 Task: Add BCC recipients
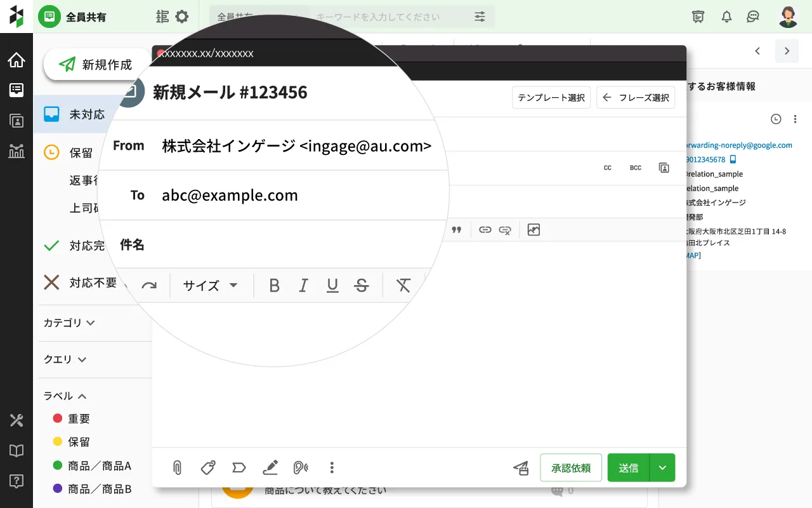[x=636, y=168]
